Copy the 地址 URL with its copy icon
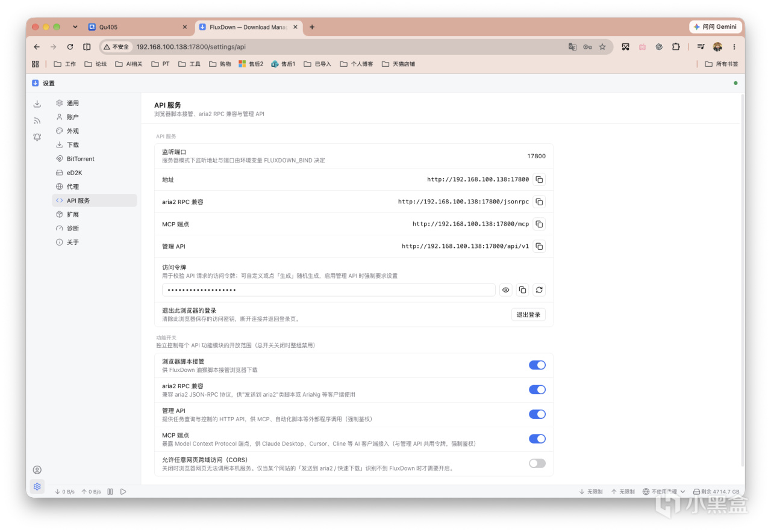The width and height of the screenshot is (771, 532). pos(539,179)
